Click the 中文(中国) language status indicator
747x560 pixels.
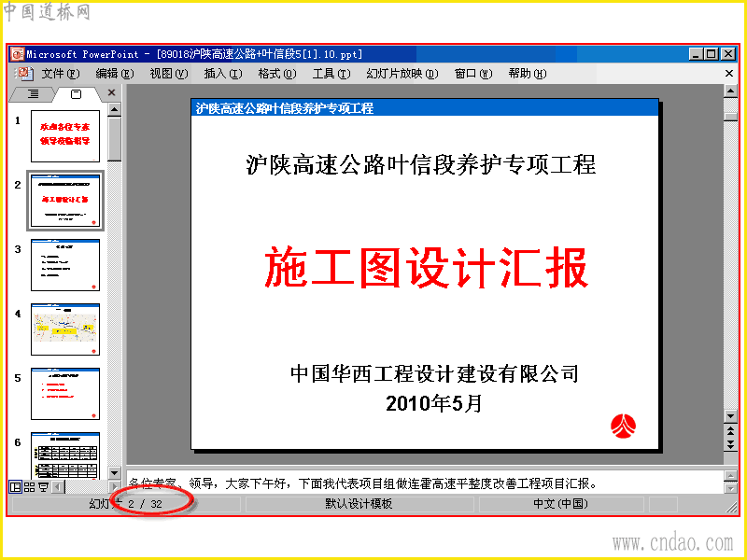click(561, 504)
